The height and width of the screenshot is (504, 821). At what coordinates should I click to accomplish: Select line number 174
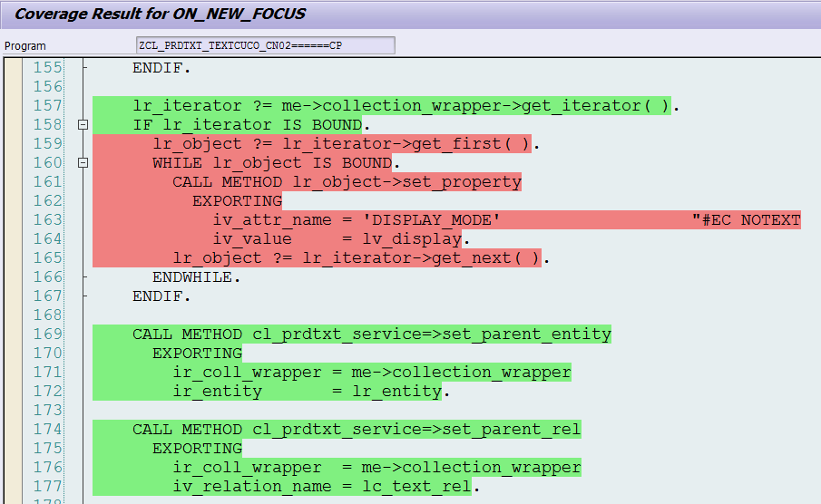click(48, 430)
